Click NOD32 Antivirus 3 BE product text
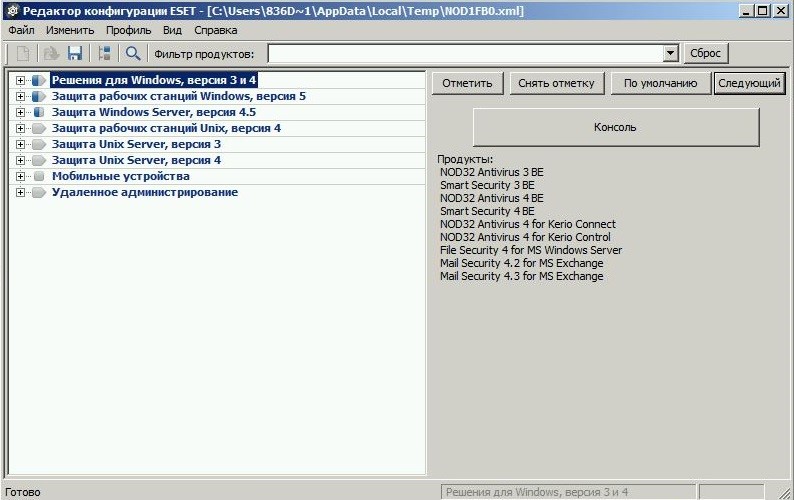Screen dimensions: 794x500 [x=492, y=172]
